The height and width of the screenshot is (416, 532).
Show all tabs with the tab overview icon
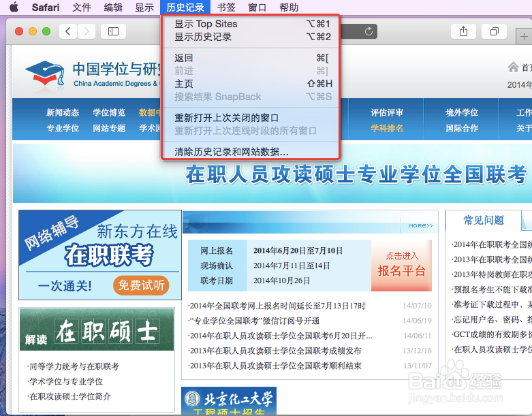pyautogui.click(x=495, y=31)
